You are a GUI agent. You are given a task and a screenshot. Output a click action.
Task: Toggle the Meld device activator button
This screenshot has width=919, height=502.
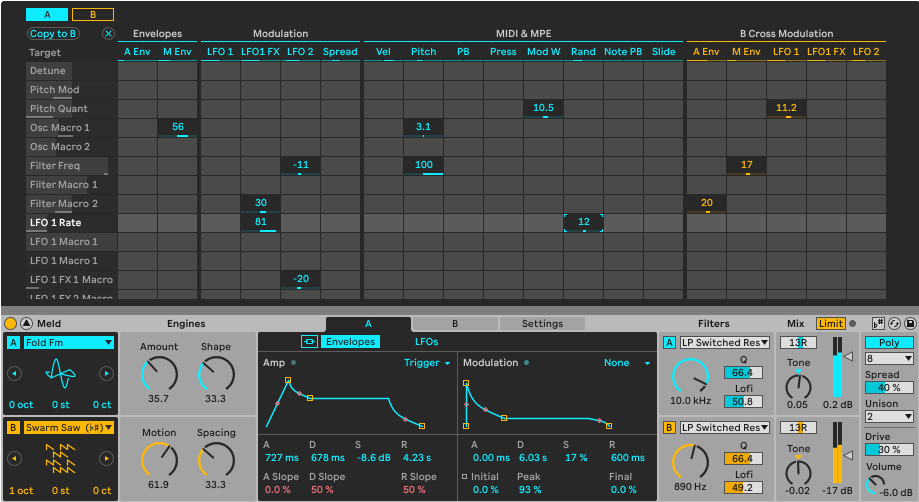pyautogui.click(x=10, y=323)
